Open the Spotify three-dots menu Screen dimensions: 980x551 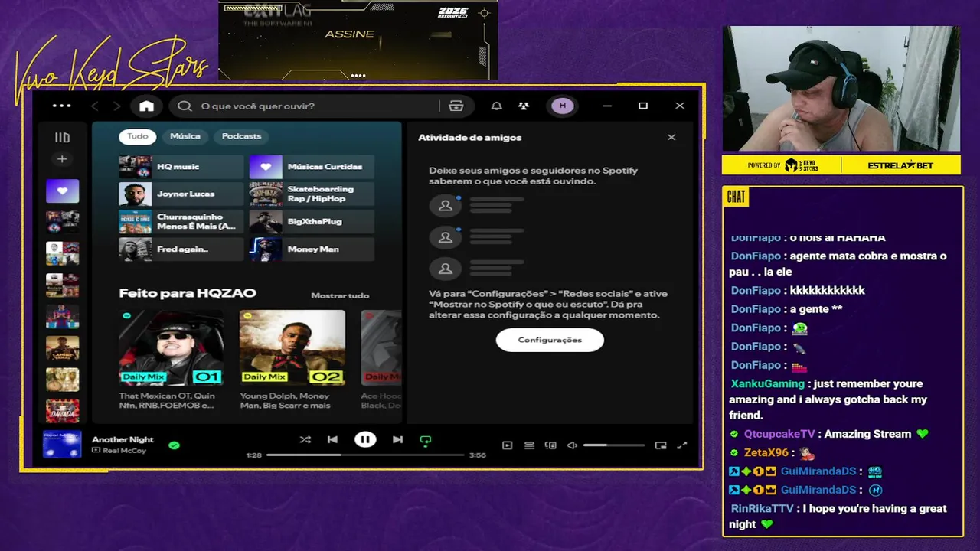(61, 106)
